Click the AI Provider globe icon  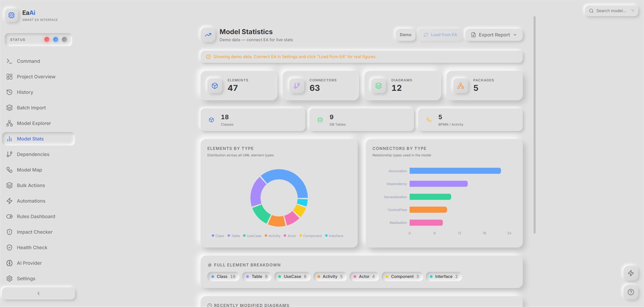[x=9, y=263]
